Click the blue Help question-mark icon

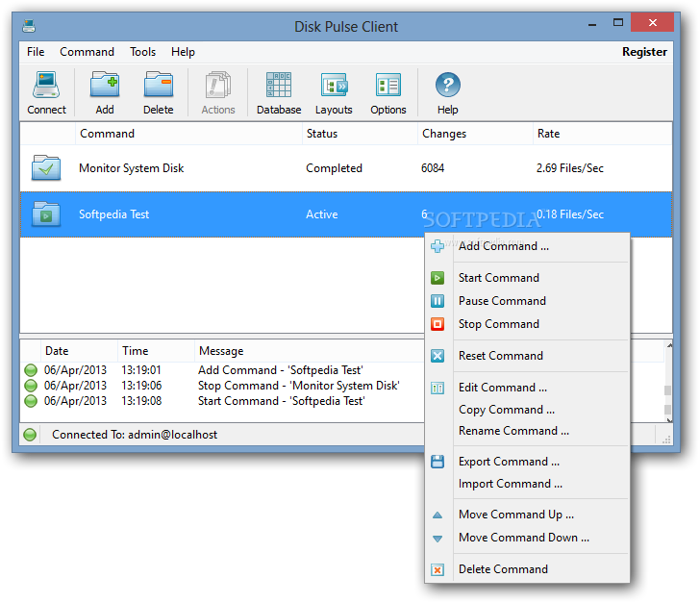point(448,85)
